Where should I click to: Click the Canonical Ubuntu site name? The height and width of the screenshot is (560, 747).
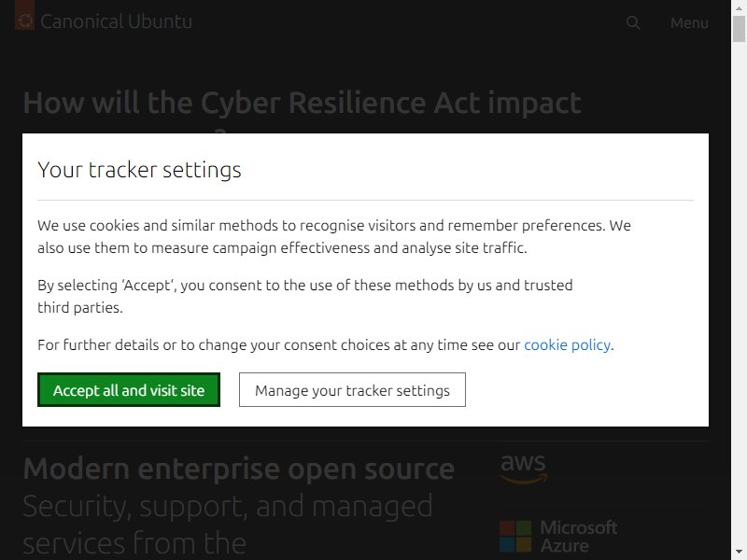[116, 21]
